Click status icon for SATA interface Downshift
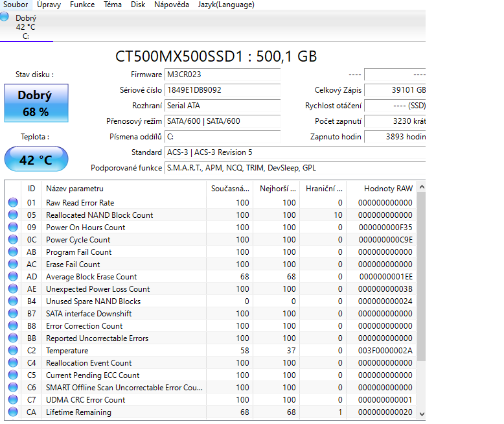504x424 pixels. pos(13,313)
